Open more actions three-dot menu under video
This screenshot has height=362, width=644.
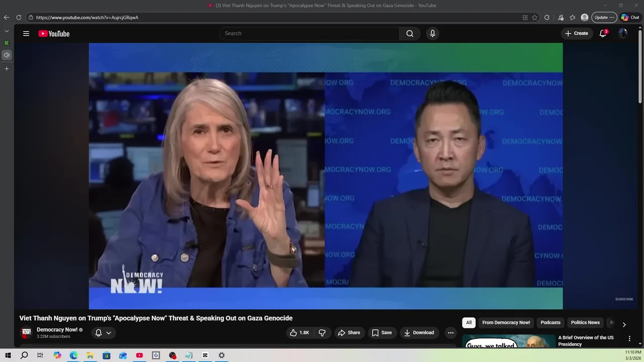pyautogui.click(x=451, y=332)
